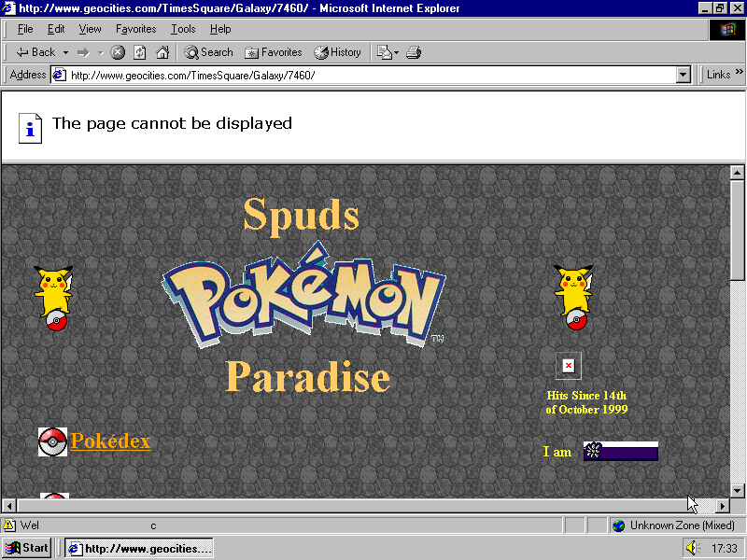Click the vertical scrollbar down arrow
747x560 pixels.
point(737,491)
